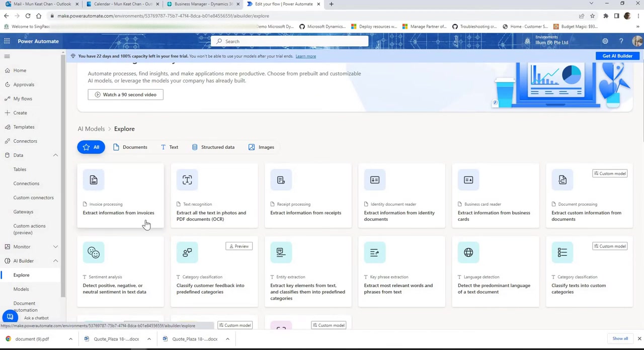Viewport: 644px width, 350px height.
Task: Click the text recognition card icon
Action: (x=187, y=180)
